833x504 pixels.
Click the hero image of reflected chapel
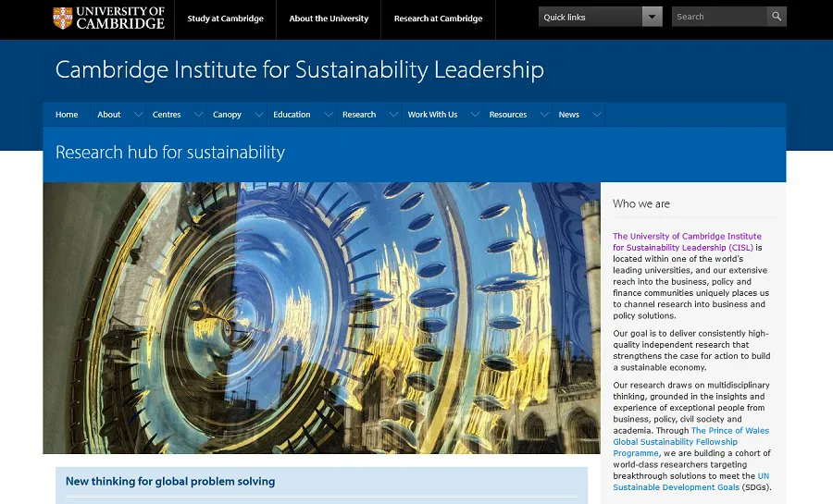point(321,318)
